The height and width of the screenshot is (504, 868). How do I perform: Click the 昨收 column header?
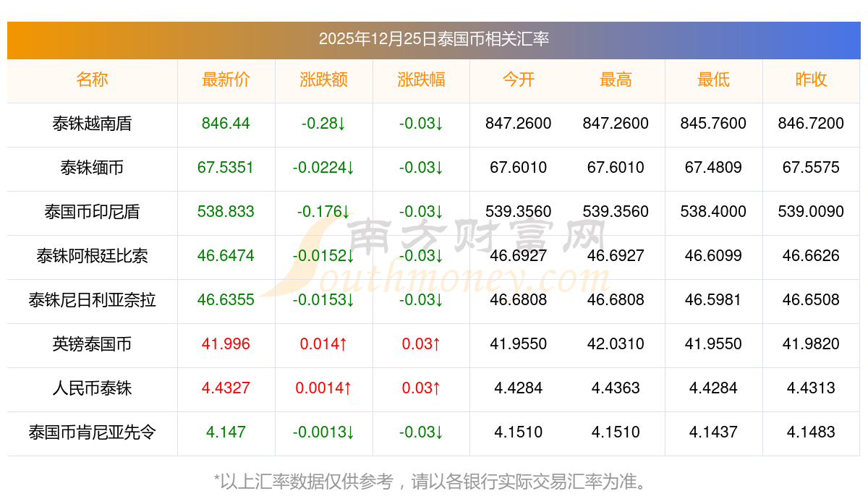(x=811, y=80)
